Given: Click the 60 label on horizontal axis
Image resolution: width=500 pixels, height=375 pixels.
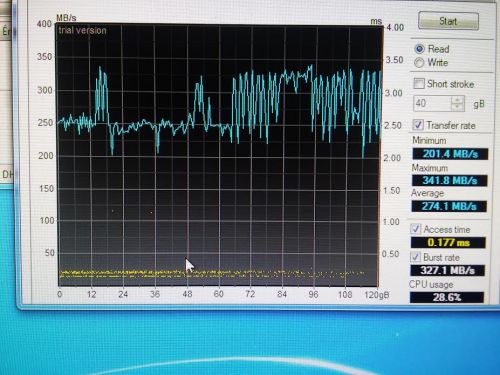Looking at the screenshot, I should tap(218, 294).
